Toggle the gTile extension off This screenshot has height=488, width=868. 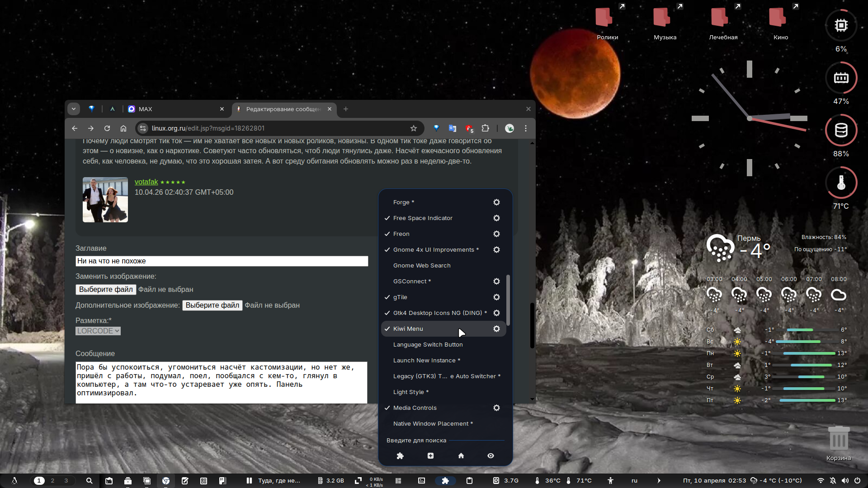[400, 297]
